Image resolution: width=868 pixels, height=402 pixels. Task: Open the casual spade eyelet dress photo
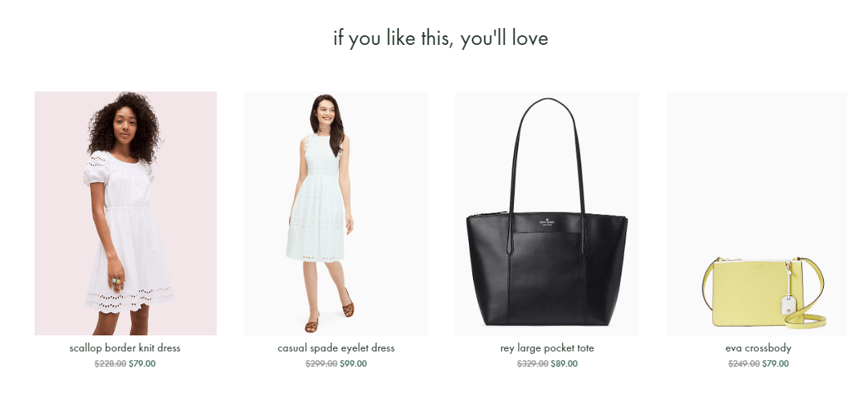(x=336, y=213)
